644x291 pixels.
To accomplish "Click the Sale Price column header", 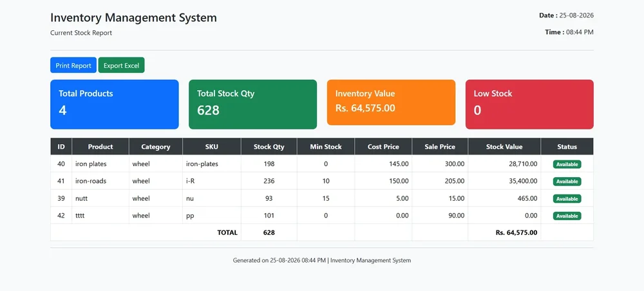I will pyautogui.click(x=440, y=147).
